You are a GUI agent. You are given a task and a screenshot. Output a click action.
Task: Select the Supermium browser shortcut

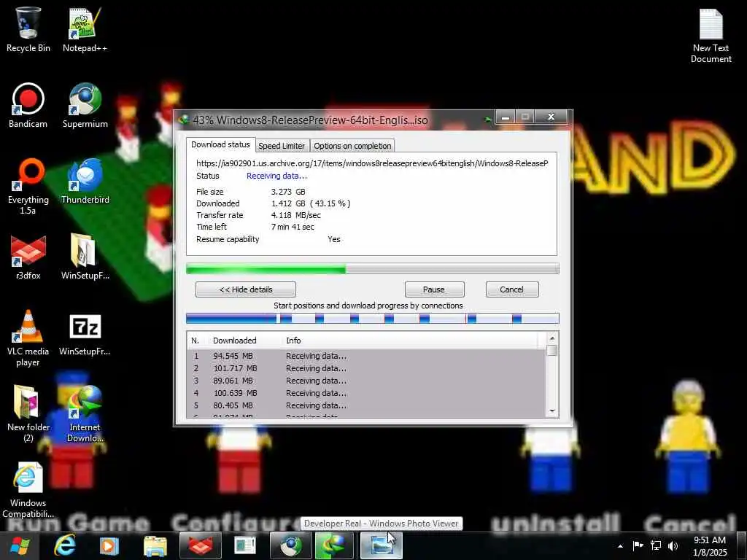(x=85, y=106)
